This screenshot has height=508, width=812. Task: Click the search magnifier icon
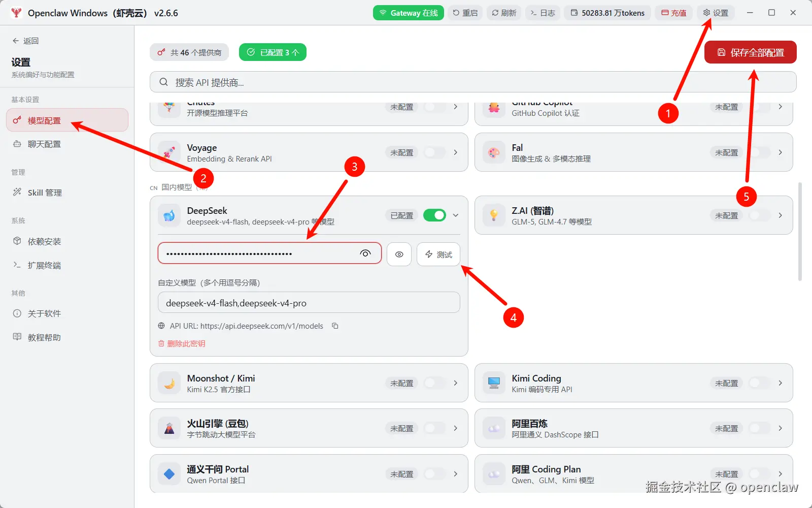163,82
